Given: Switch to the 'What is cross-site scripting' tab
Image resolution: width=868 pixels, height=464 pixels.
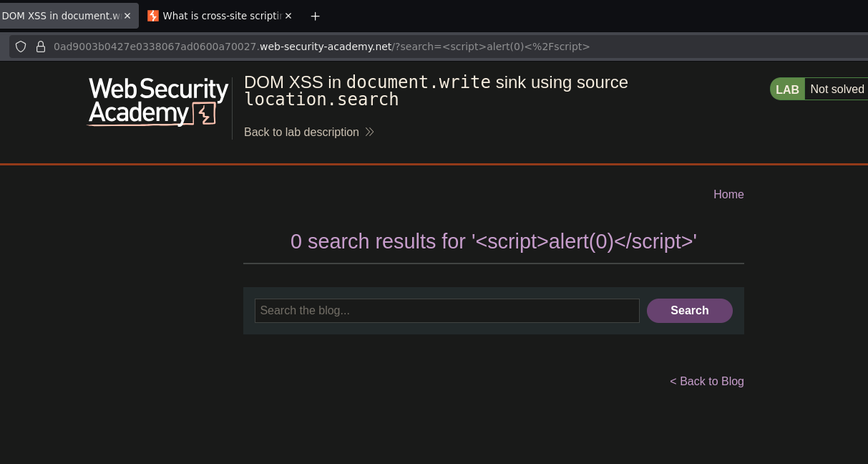Looking at the screenshot, I should pos(220,16).
